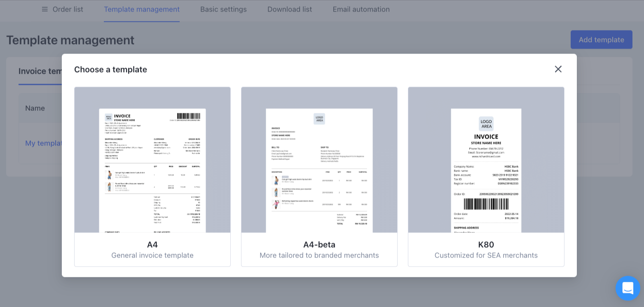Viewport: 644px width, 307px height.
Task: Go to the Order list tab
Action: (x=68, y=9)
